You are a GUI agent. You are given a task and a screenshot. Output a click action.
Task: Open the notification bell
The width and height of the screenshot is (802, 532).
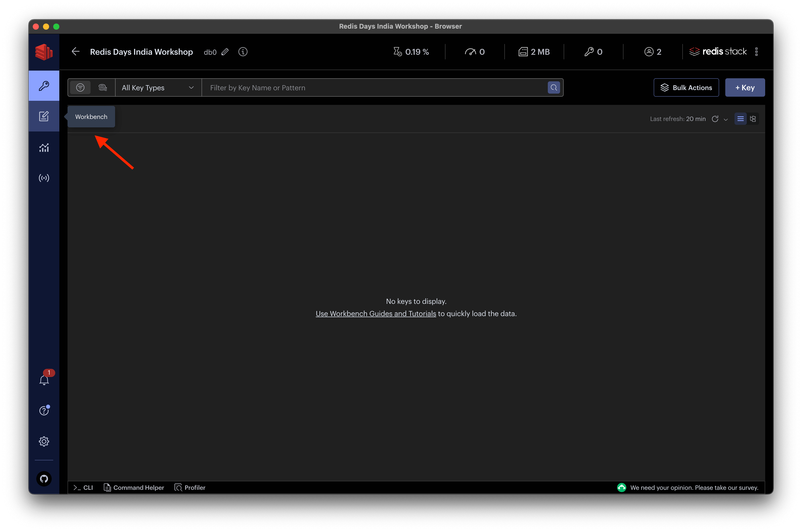(44, 380)
